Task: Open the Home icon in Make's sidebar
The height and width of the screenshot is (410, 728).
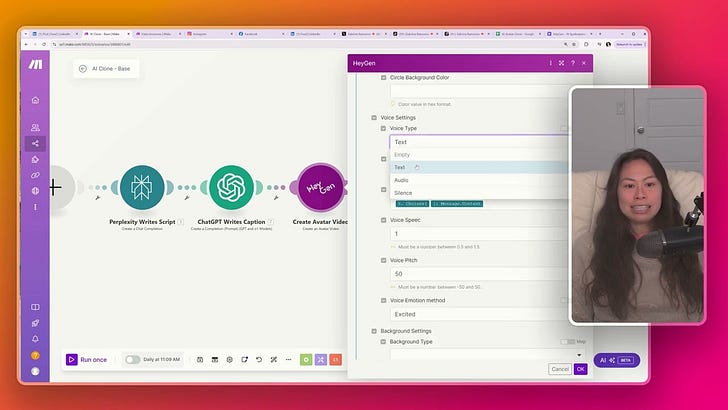Action: pyautogui.click(x=35, y=100)
